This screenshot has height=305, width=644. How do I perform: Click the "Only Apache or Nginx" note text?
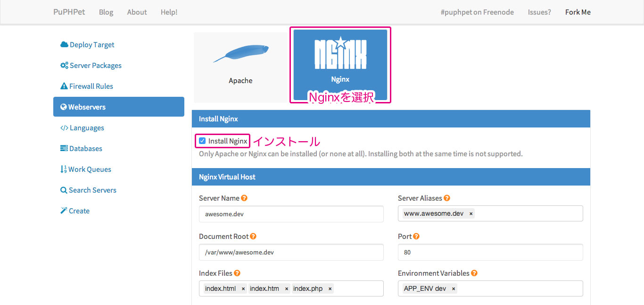coord(361,154)
